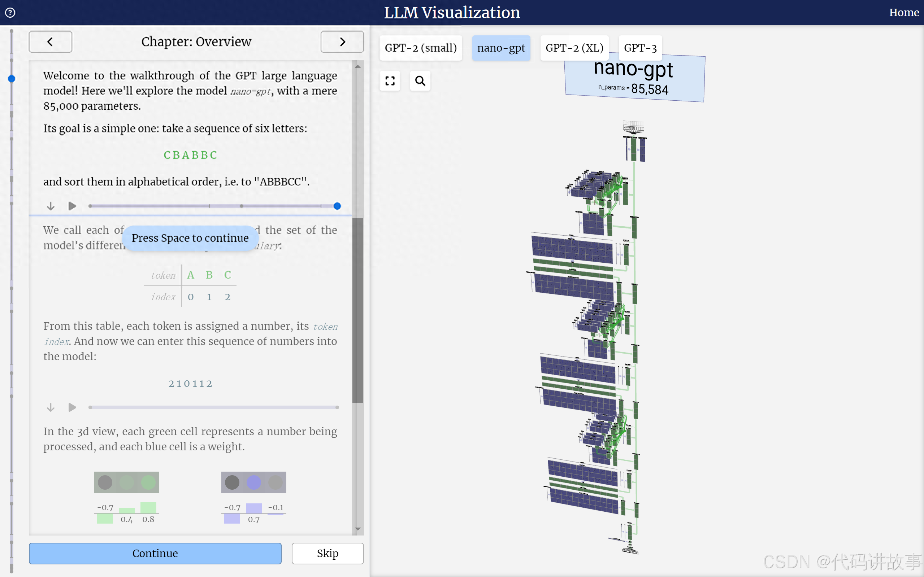The width and height of the screenshot is (924, 577).
Task: Click the help question mark icon
Action: [10, 13]
